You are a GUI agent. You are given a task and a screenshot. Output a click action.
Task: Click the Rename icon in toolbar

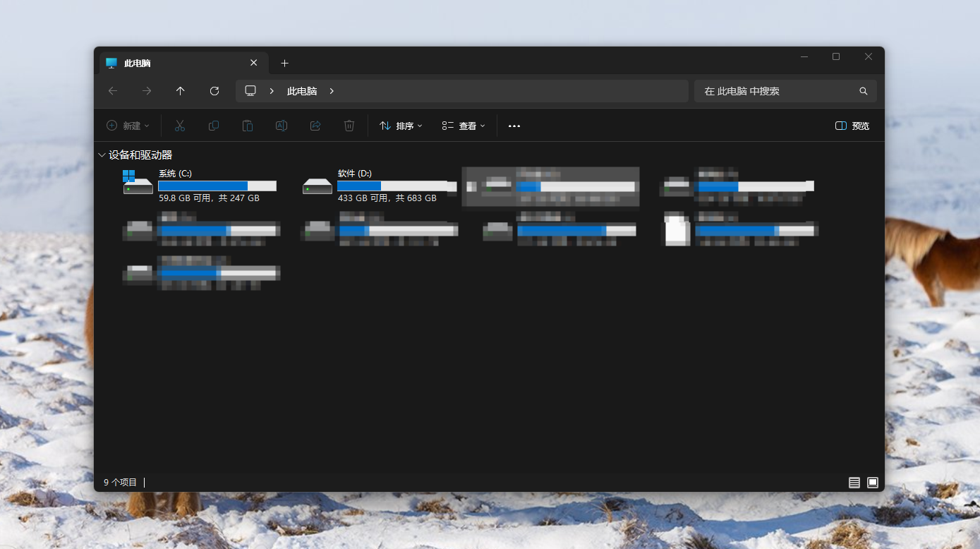point(282,126)
